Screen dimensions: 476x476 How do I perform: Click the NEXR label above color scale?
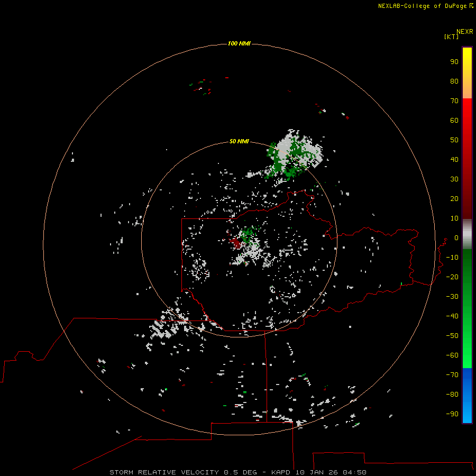pos(465,32)
